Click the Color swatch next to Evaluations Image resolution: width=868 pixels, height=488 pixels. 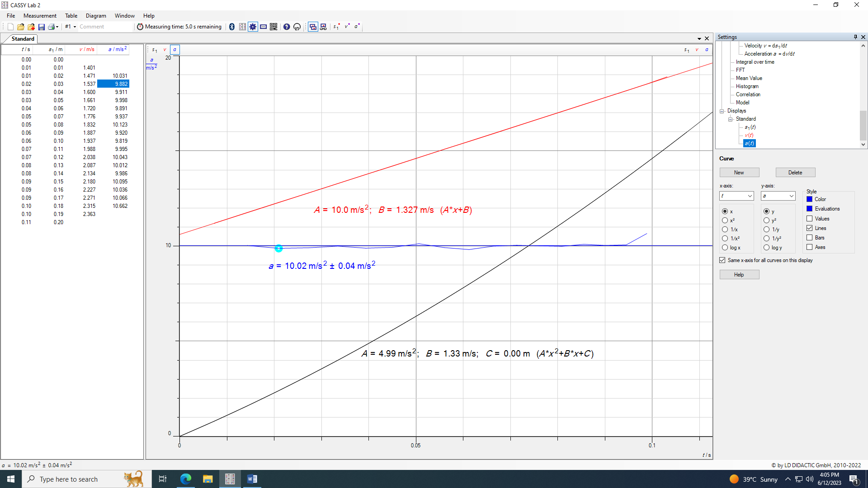[809, 208]
